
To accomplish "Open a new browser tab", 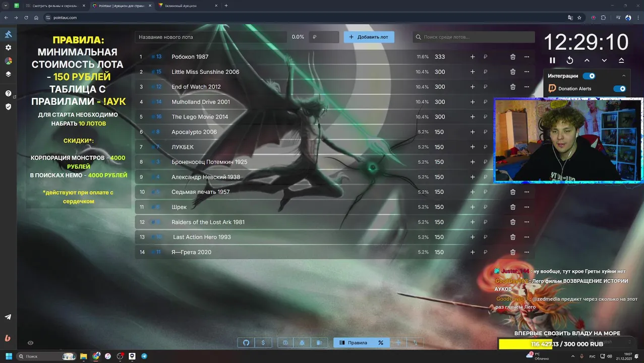I will (226, 6).
